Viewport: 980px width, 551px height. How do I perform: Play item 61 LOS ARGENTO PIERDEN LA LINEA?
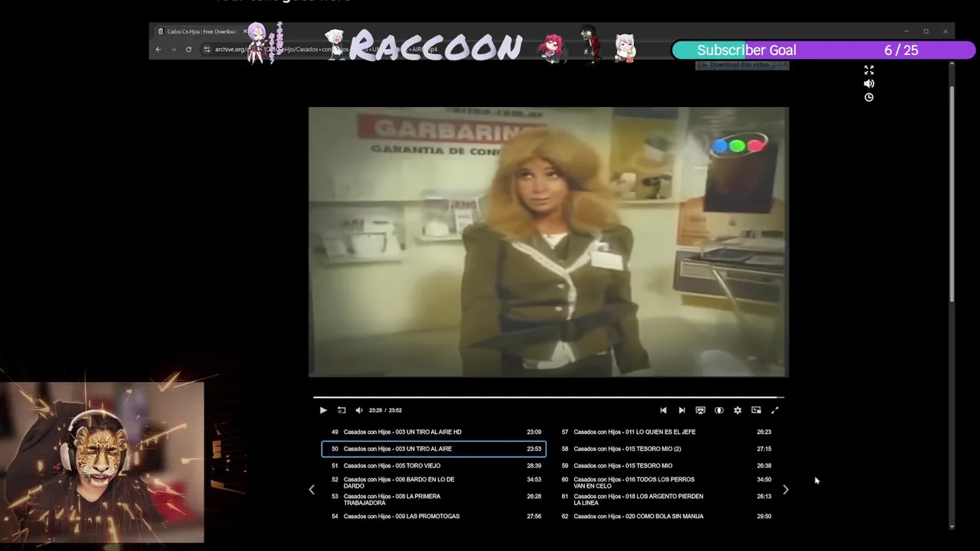point(665,499)
